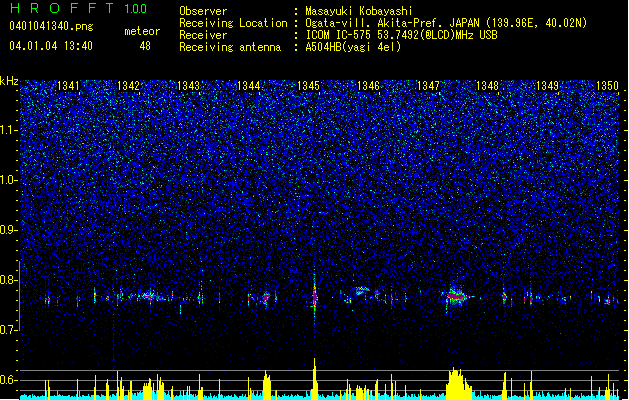Click the 0.7 kHz axis label
The width and height of the screenshot is (629, 400).
(x=9, y=330)
